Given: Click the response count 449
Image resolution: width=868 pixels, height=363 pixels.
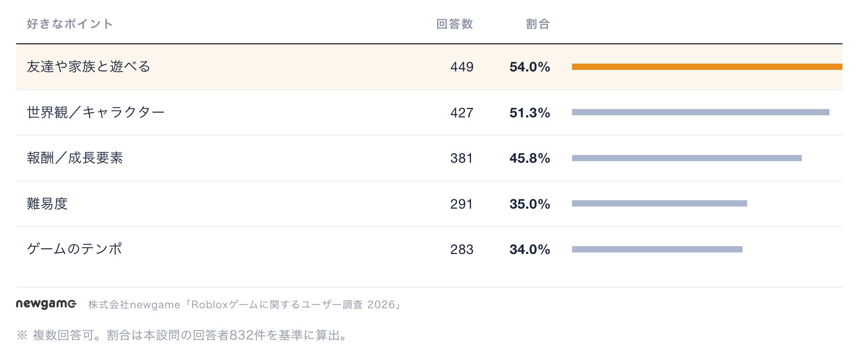Looking at the screenshot, I should tap(462, 67).
